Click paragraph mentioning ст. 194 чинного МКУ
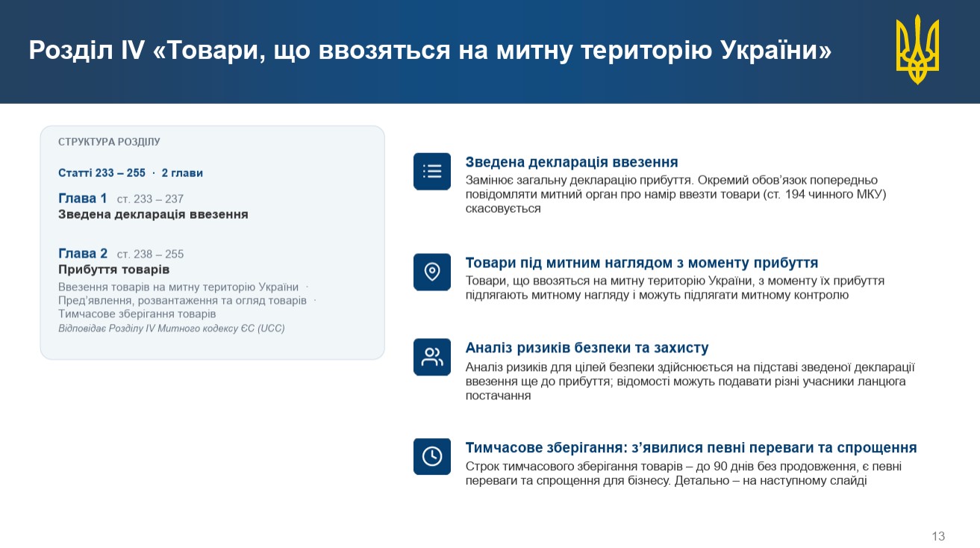This screenshot has width=980, height=548. [x=675, y=194]
